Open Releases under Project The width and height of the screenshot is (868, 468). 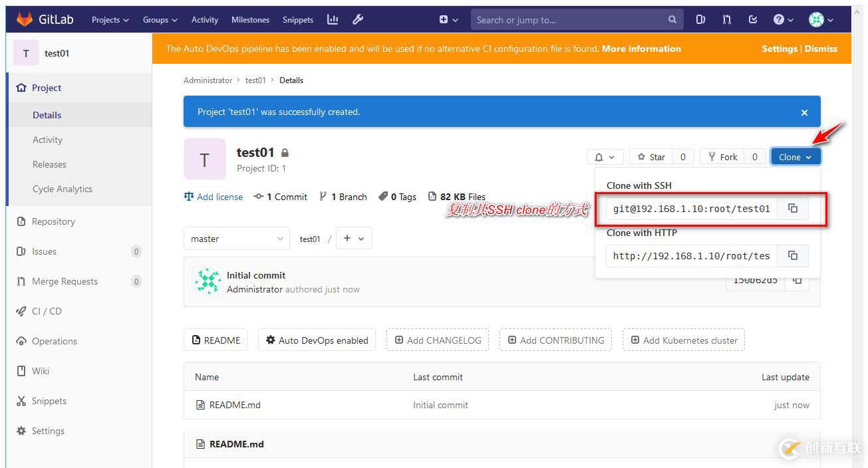pos(49,164)
